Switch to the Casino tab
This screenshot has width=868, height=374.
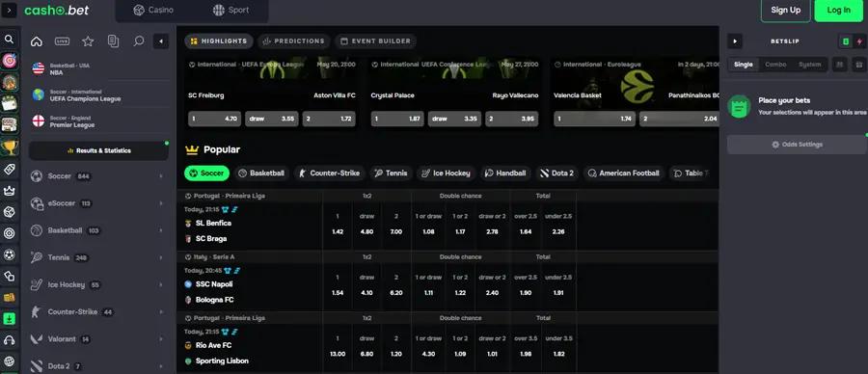point(153,10)
